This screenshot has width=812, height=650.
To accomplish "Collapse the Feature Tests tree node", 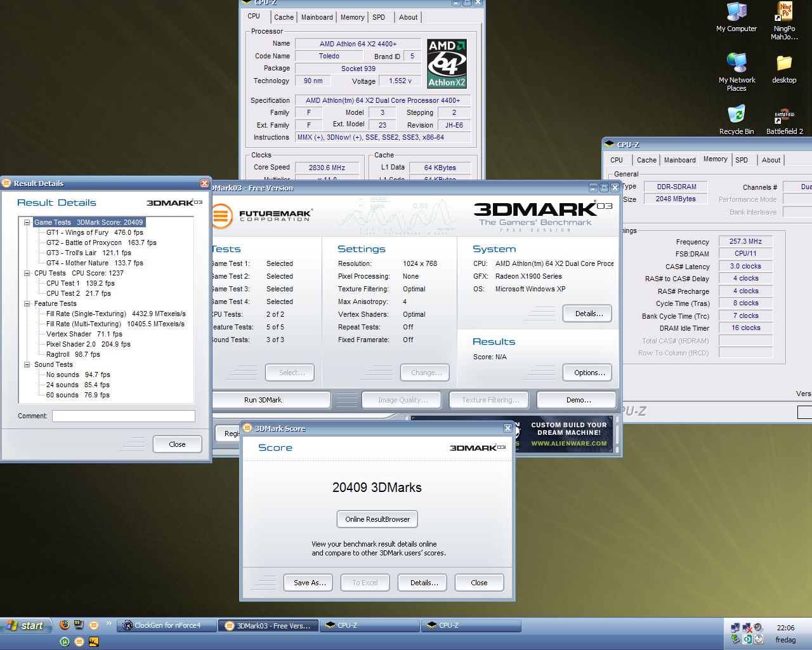I will pos(27,303).
